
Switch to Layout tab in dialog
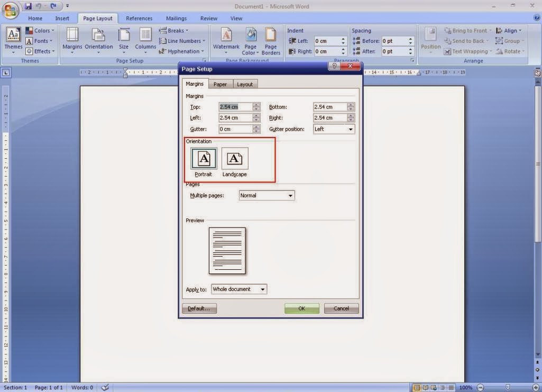(x=245, y=84)
